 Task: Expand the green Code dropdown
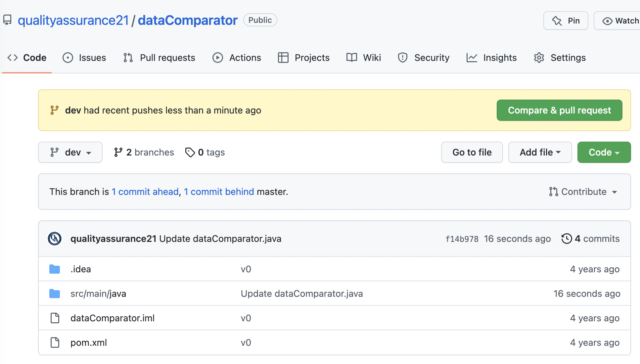(x=604, y=152)
